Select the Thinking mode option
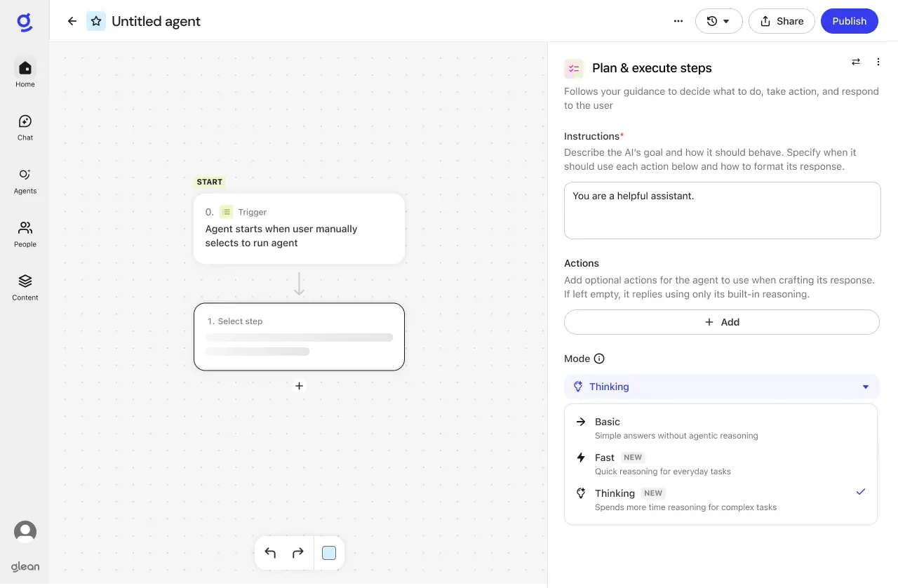The image size is (898, 588). click(721, 500)
